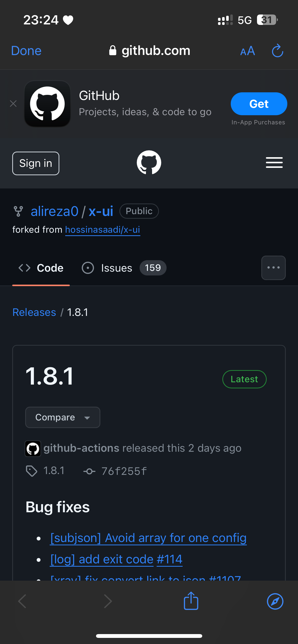Switch to the Issues tab

point(116,268)
